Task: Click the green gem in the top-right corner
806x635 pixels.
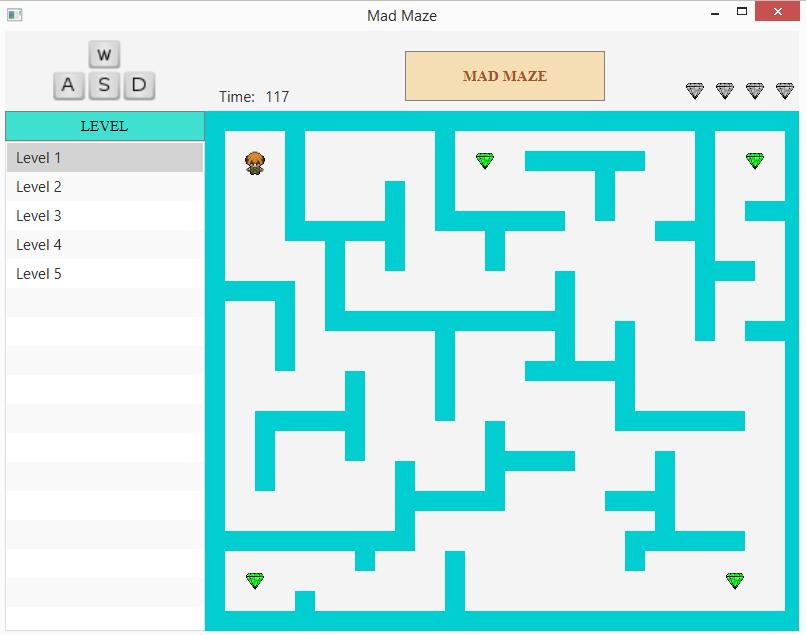Action: [755, 159]
